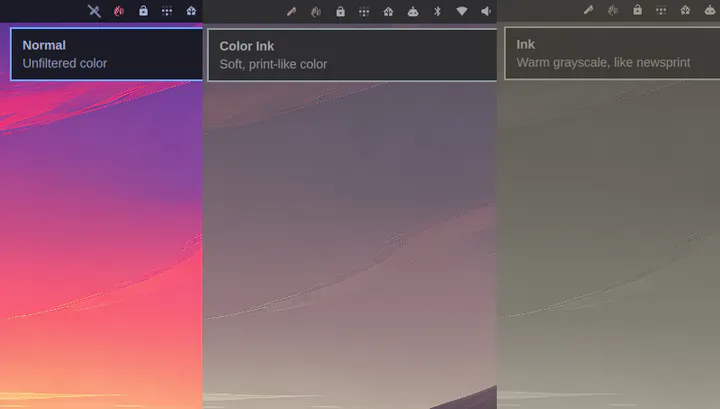Click the home icon in Normal panel
This screenshot has height=409, width=720.
tap(191, 11)
